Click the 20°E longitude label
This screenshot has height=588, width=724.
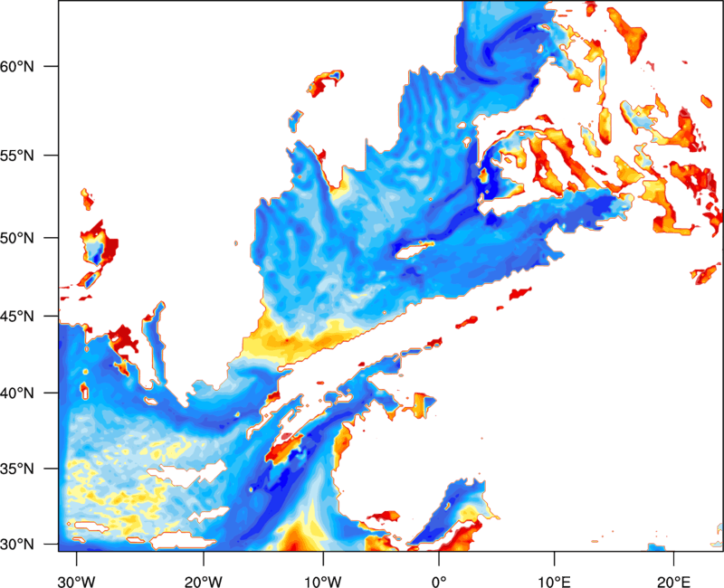coord(673,582)
